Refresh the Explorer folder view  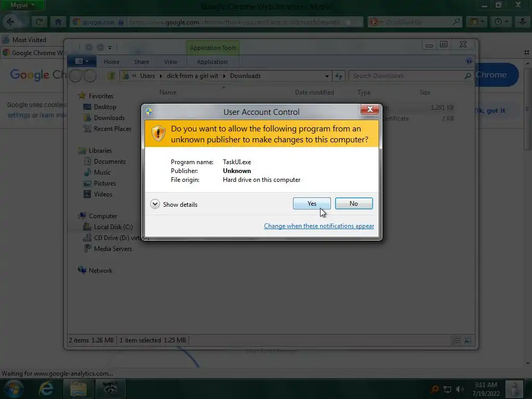[339, 76]
